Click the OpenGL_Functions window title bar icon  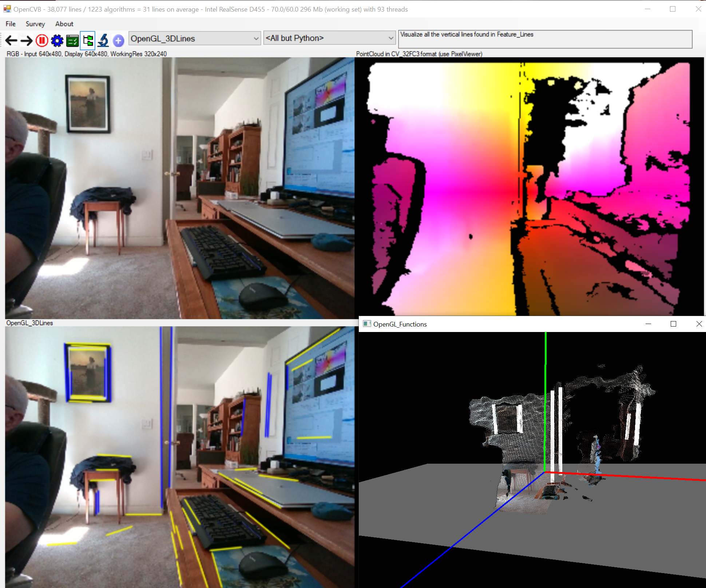(367, 324)
